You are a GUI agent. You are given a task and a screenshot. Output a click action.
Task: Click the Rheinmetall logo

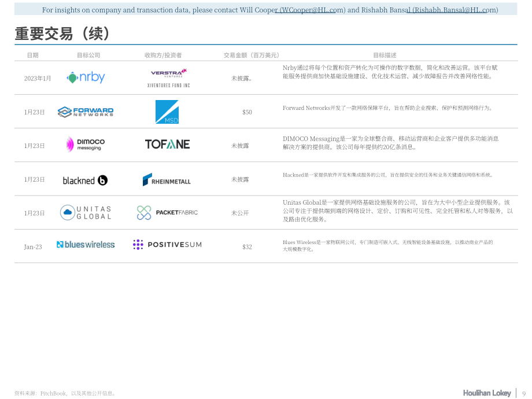[167, 180]
